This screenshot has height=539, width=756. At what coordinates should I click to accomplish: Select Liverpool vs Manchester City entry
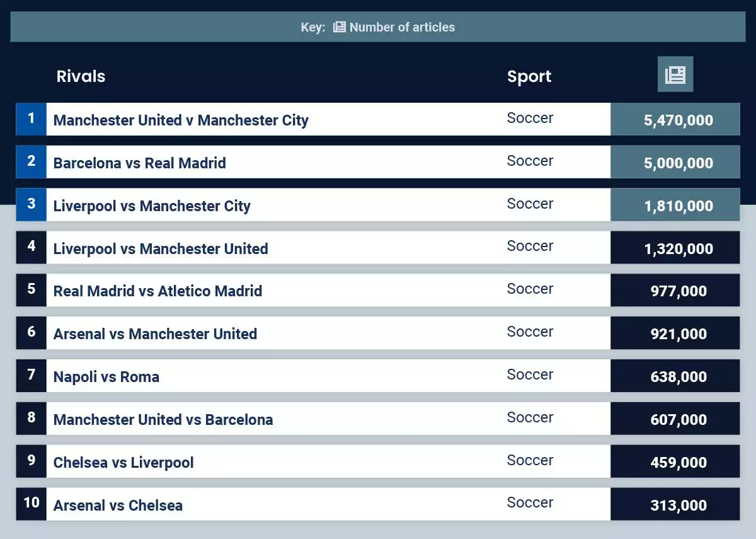pyautogui.click(x=378, y=205)
